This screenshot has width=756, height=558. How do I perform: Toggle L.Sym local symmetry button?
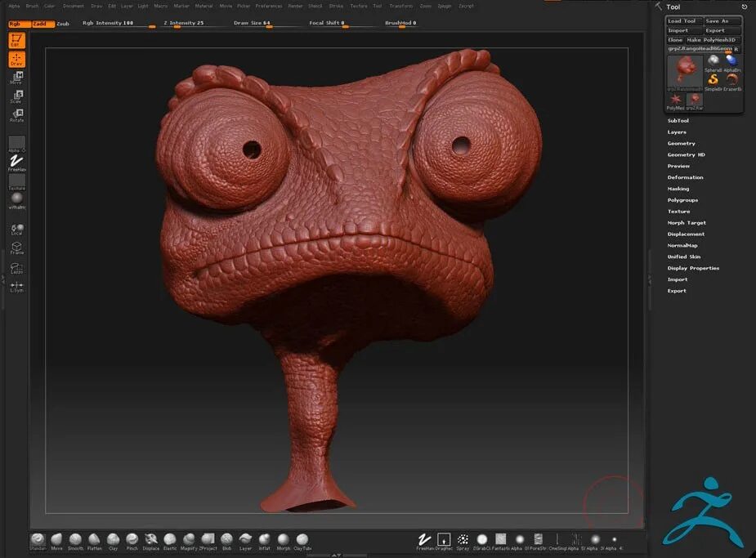[x=16, y=288]
